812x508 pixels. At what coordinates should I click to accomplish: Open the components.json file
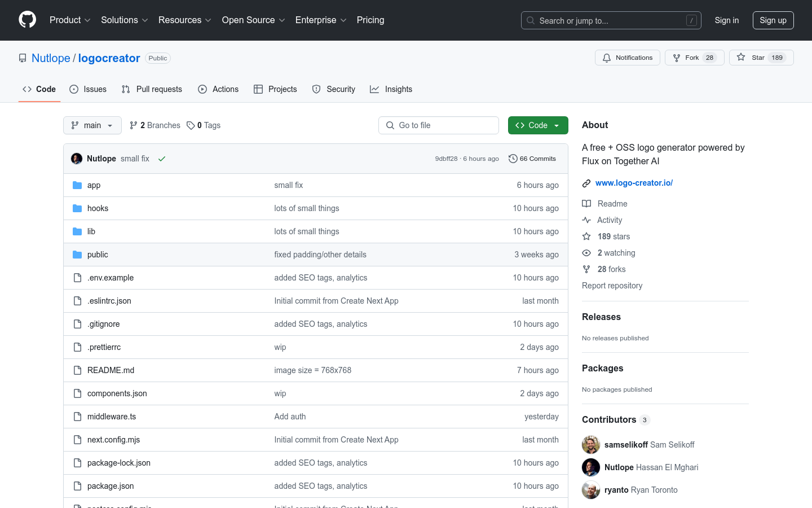pyautogui.click(x=117, y=393)
